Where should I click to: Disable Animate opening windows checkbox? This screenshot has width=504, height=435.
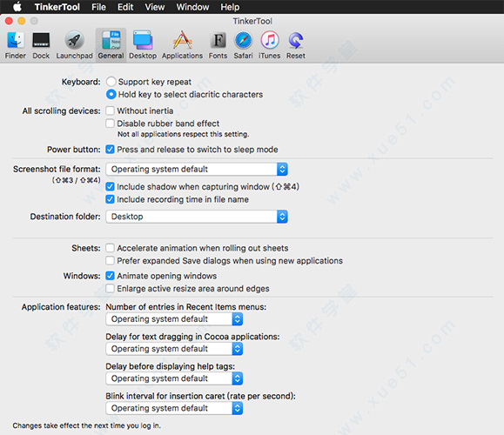110,276
